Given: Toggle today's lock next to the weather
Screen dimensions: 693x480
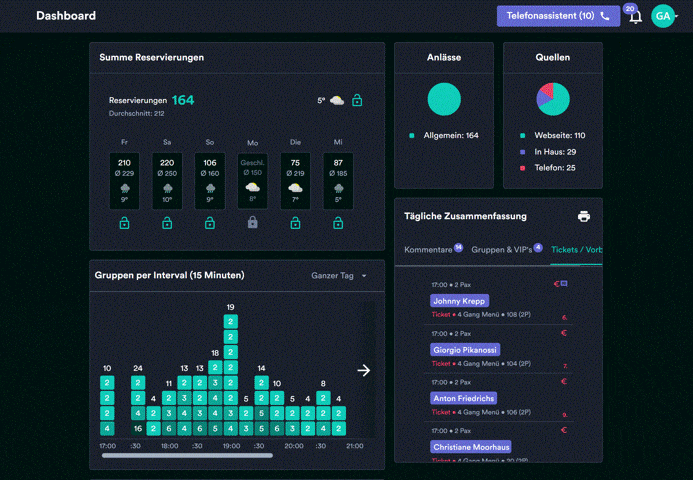Looking at the screenshot, I should pyautogui.click(x=357, y=101).
